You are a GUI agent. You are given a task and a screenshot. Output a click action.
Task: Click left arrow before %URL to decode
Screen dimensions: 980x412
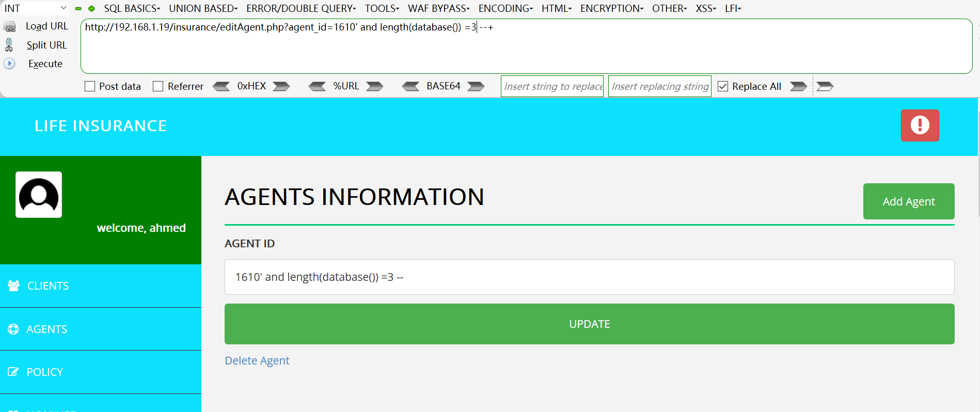point(317,86)
